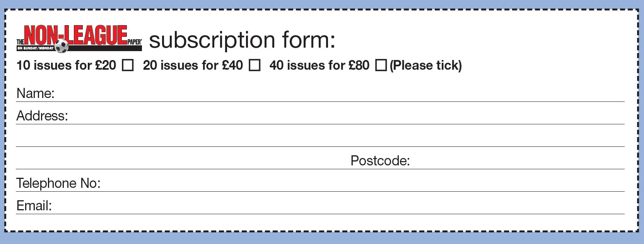Select the "40 issues for £80" label text
The height and width of the screenshot is (244, 644).
click(319, 65)
